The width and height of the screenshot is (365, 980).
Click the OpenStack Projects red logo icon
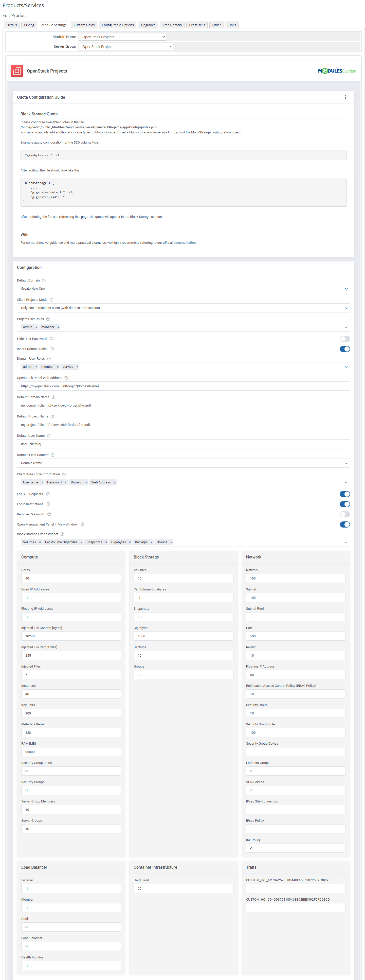17,71
